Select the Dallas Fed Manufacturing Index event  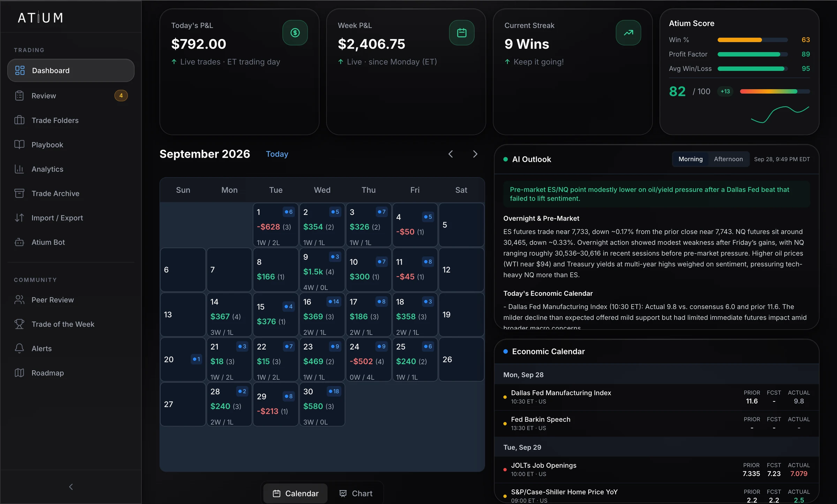(x=657, y=397)
